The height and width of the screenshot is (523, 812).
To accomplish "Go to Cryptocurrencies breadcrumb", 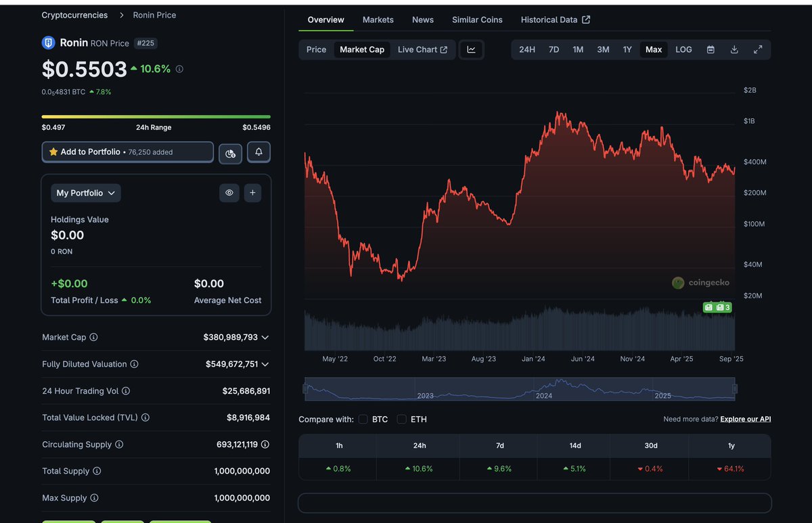I will point(74,15).
